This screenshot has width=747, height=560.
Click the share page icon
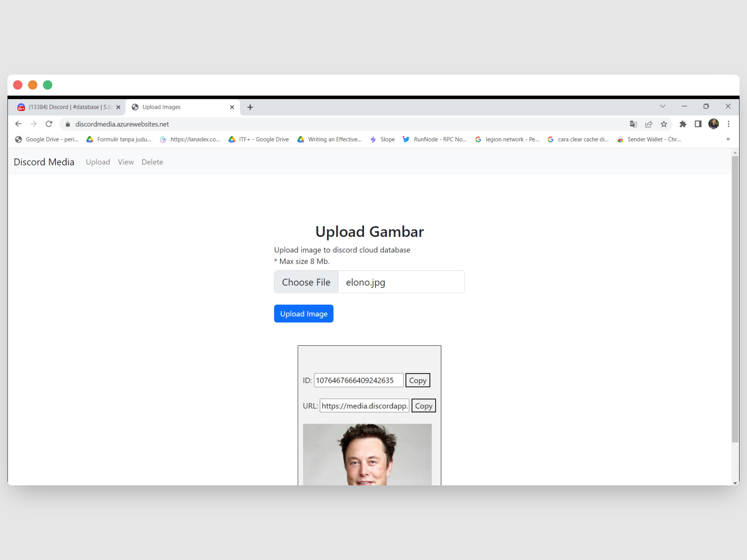point(648,124)
